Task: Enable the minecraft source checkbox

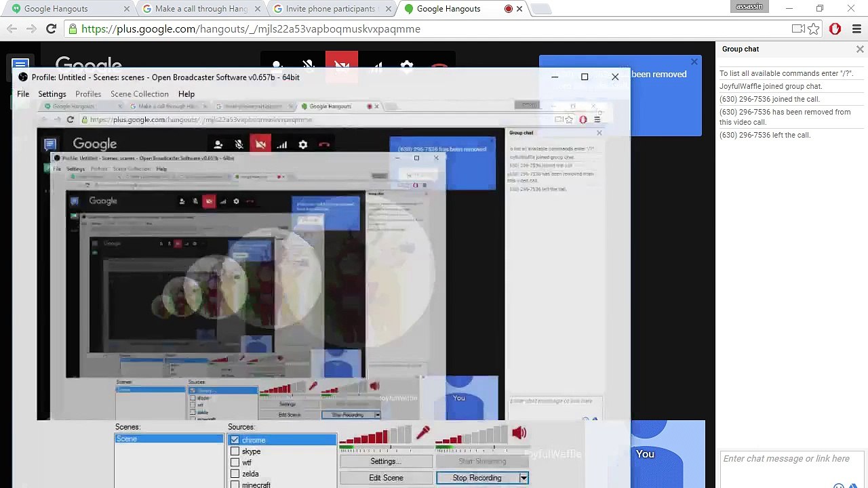Action: 235,485
